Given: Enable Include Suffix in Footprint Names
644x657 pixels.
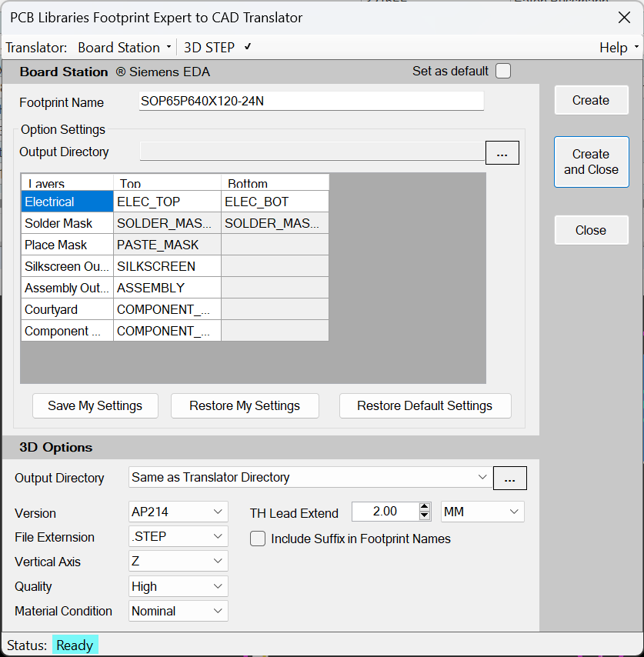Looking at the screenshot, I should pos(258,539).
